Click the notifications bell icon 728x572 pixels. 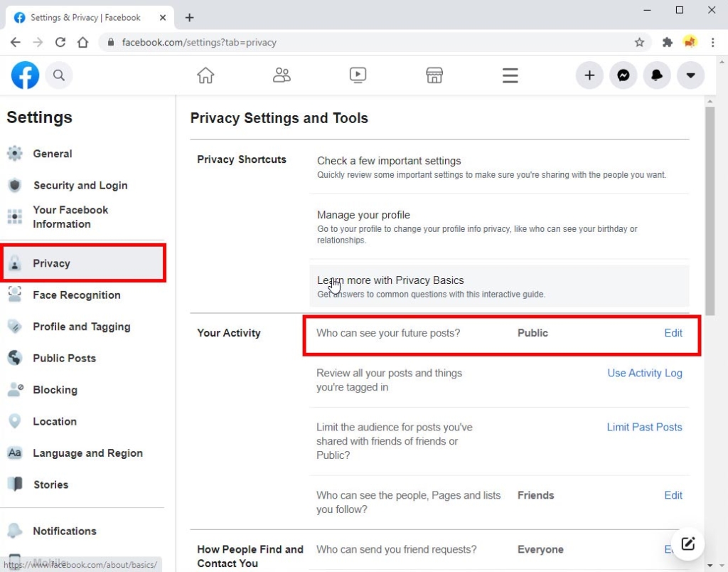coord(657,75)
